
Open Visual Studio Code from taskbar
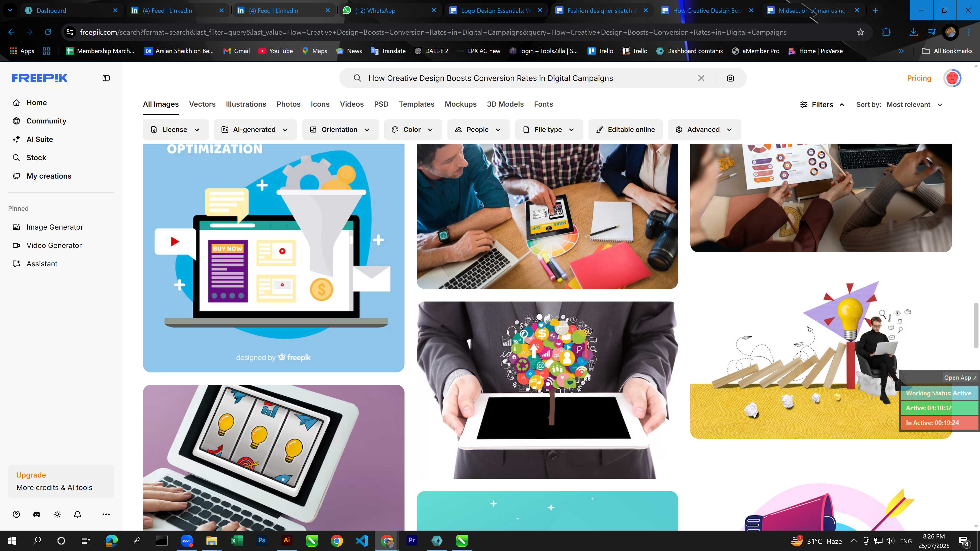[362, 540]
